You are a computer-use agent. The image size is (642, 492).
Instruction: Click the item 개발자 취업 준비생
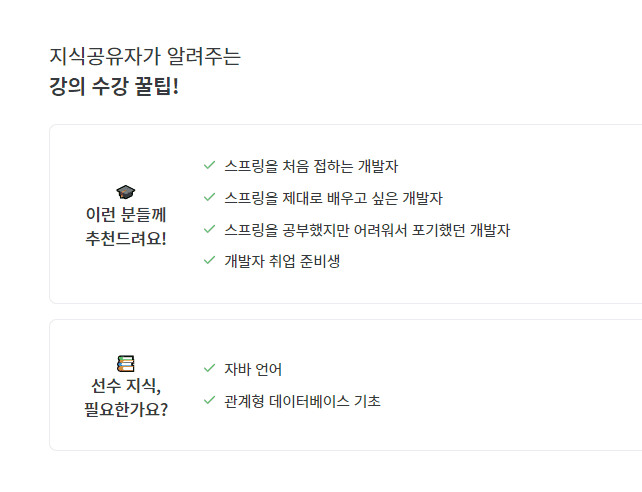(x=282, y=261)
